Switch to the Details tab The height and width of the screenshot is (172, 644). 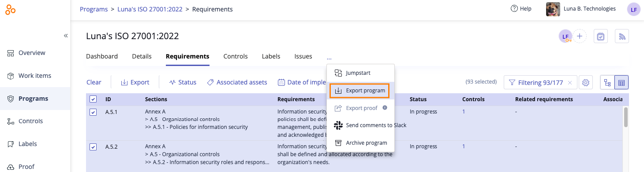coord(142,56)
